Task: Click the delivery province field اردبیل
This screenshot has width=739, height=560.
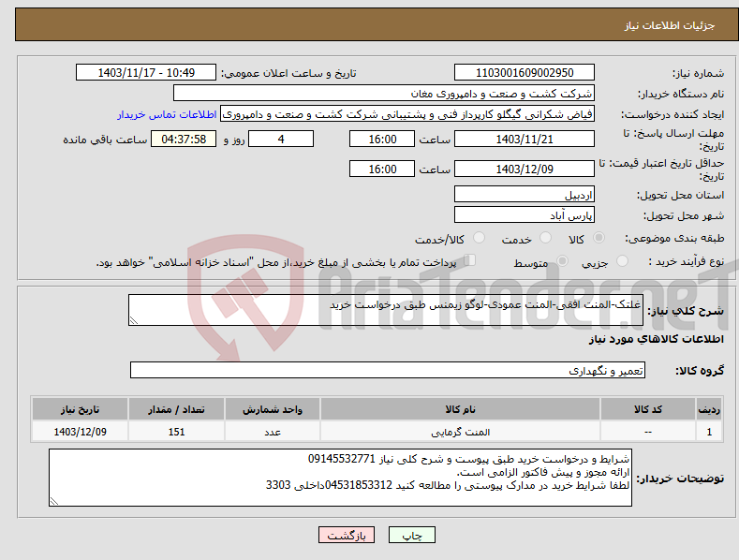Action: click(x=525, y=194)
